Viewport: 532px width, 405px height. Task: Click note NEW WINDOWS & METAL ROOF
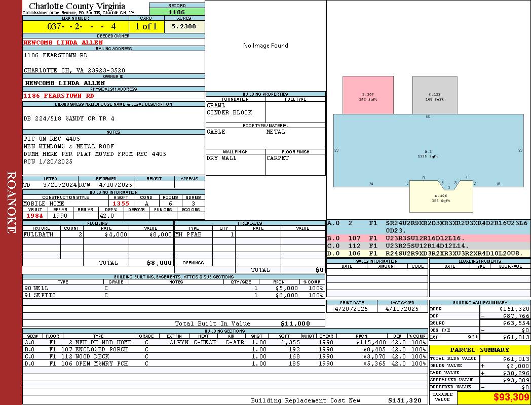(x=69, y=146)
